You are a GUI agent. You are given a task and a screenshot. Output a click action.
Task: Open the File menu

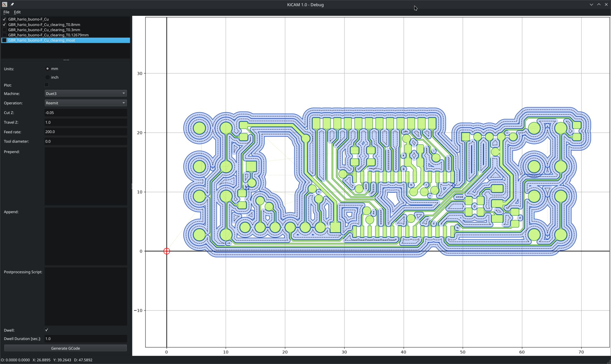(6, 12)
